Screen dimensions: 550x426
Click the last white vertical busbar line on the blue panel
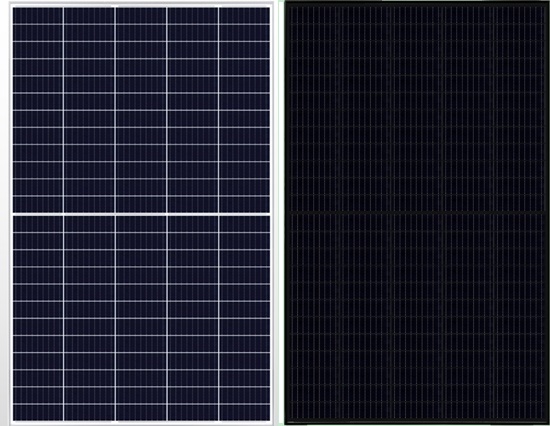[x=219, y=214]
